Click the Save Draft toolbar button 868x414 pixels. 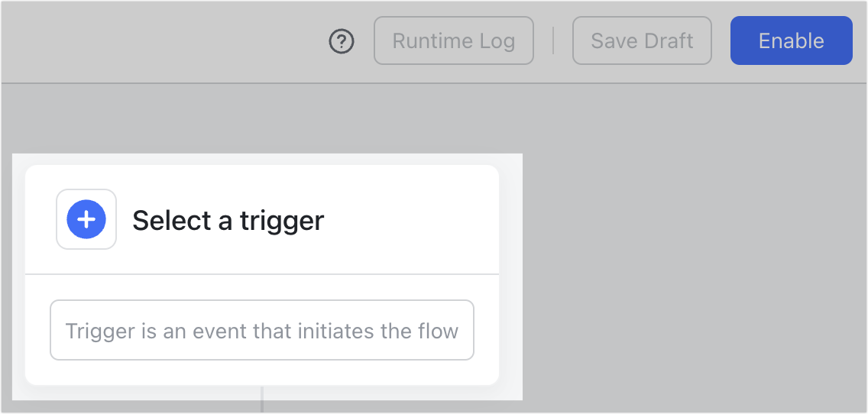pos(642,40)
